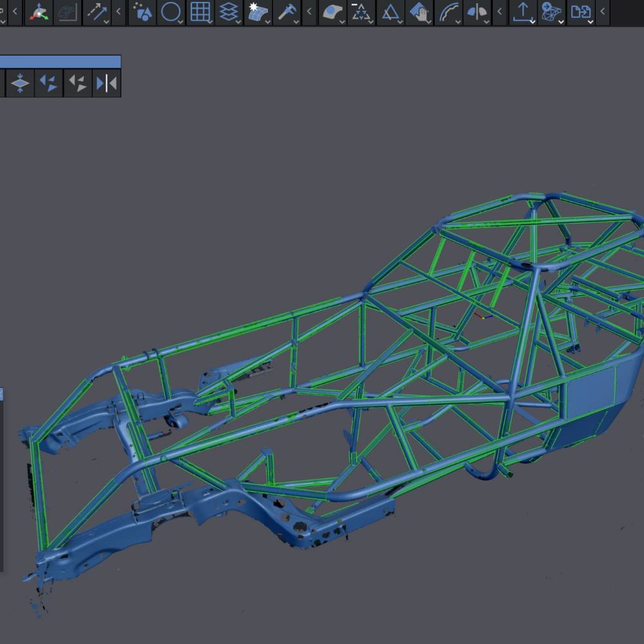Click the surface with spark icon
The width and height of the screenshot is (644, 644).
coord(258,12)
